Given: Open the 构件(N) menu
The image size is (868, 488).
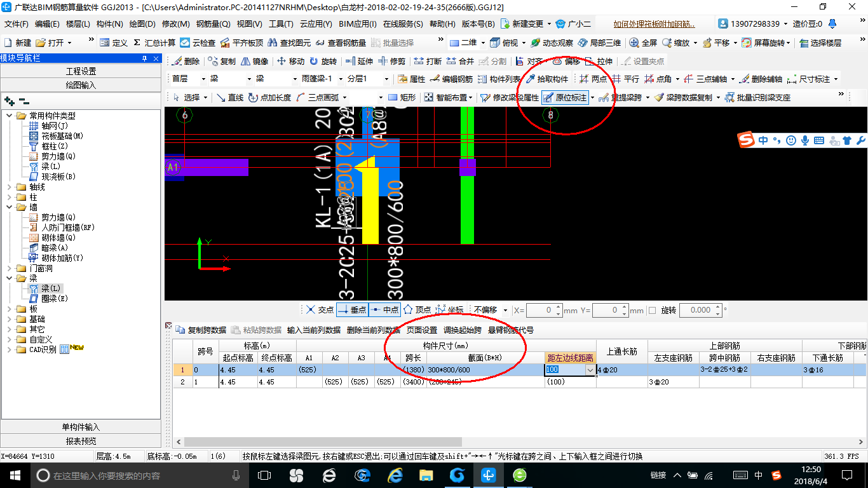Looking at the screenshot, I should [x=110, y=24].
